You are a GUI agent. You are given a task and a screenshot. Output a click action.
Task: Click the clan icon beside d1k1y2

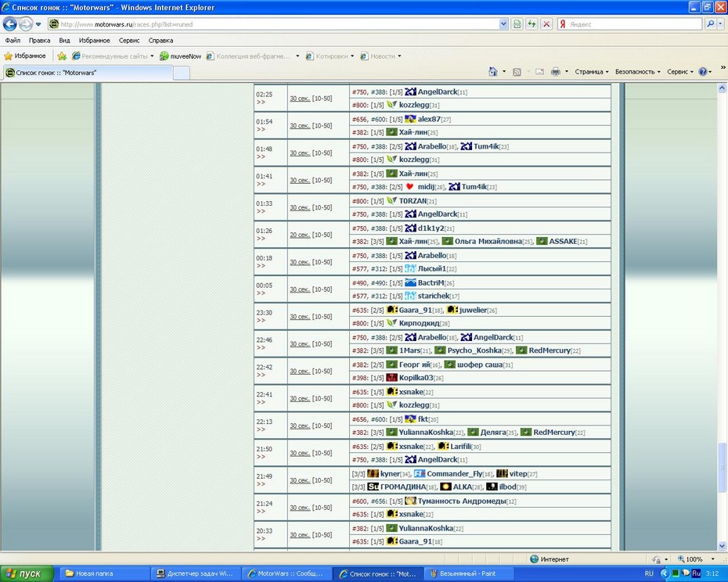(410, 228)
